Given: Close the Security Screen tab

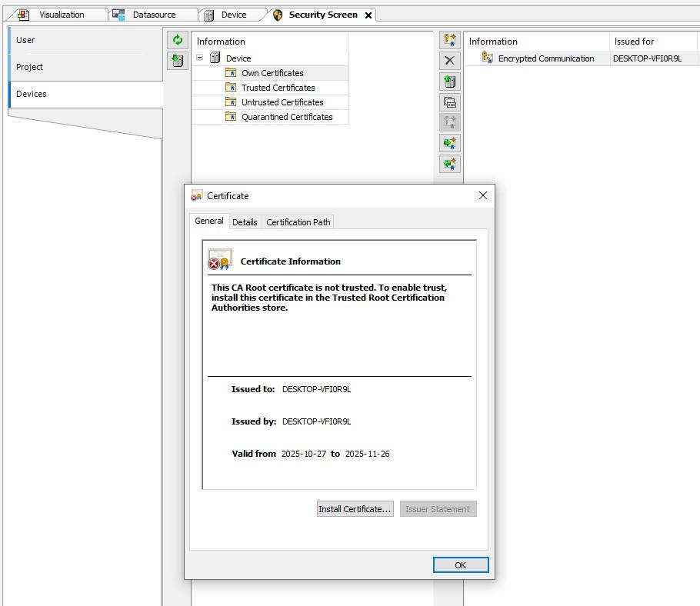Looking at the screenshot, I should 368,15.
